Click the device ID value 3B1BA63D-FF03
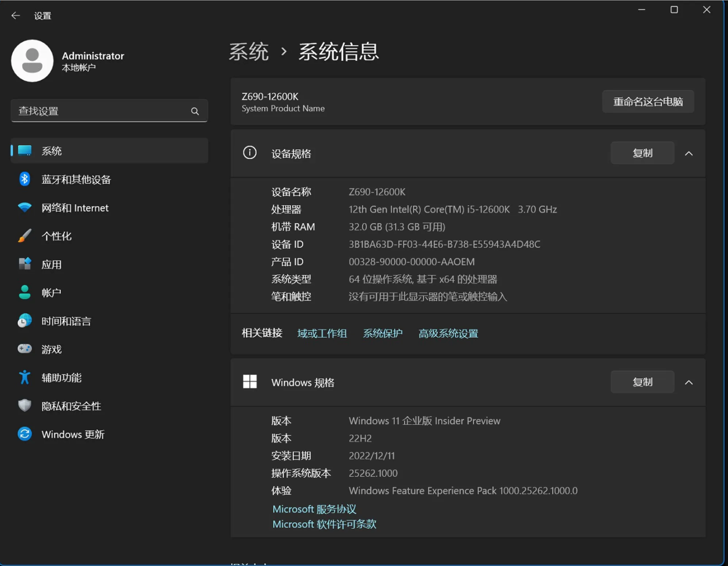 pyautogui.click(x=444, y=244)
